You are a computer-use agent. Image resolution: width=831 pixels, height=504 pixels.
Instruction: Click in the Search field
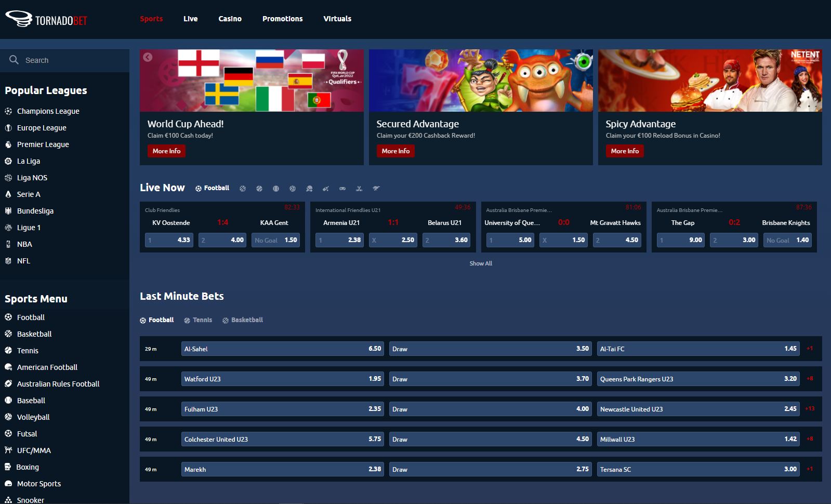pyautogui.click(x=64, y=60)
